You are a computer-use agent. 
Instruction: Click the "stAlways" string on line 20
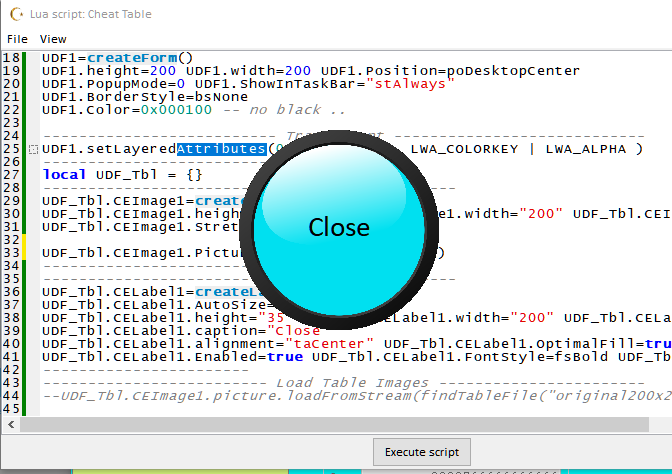coord(412,84)
